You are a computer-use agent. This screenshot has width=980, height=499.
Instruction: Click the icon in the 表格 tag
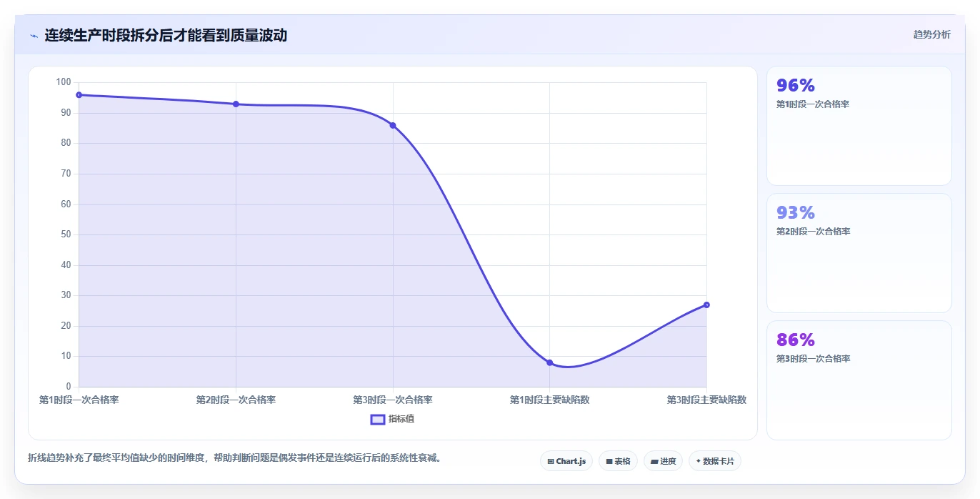pos(609,461)
